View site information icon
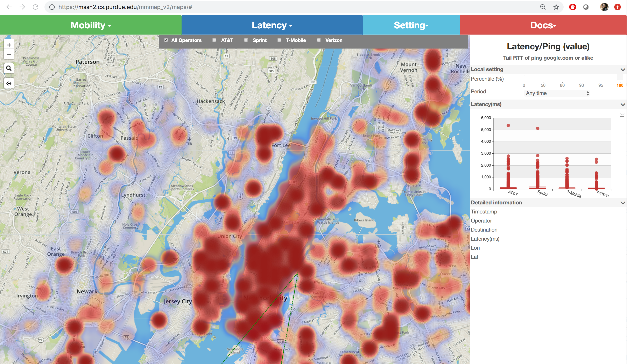The width and height of the screenshot is (627, 364). (x=52, y=7)
